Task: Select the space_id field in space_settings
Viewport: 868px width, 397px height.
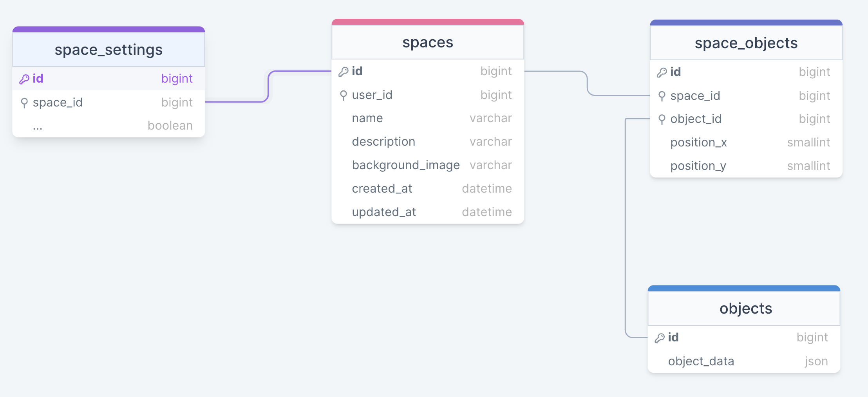Action: tap(108, 103)
